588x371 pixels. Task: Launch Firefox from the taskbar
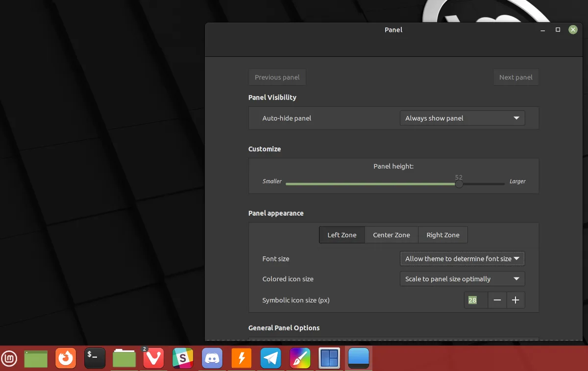click(x=65, y=358)
